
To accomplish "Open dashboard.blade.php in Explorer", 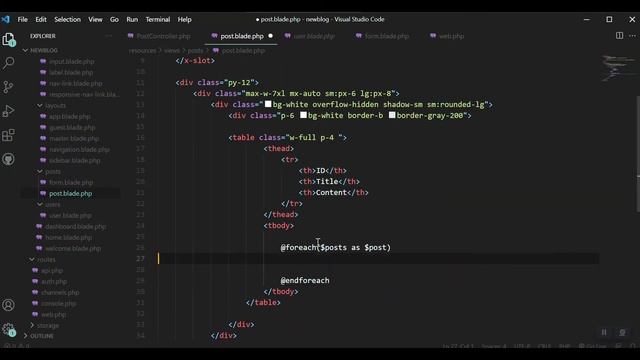I will coord(75,227).
